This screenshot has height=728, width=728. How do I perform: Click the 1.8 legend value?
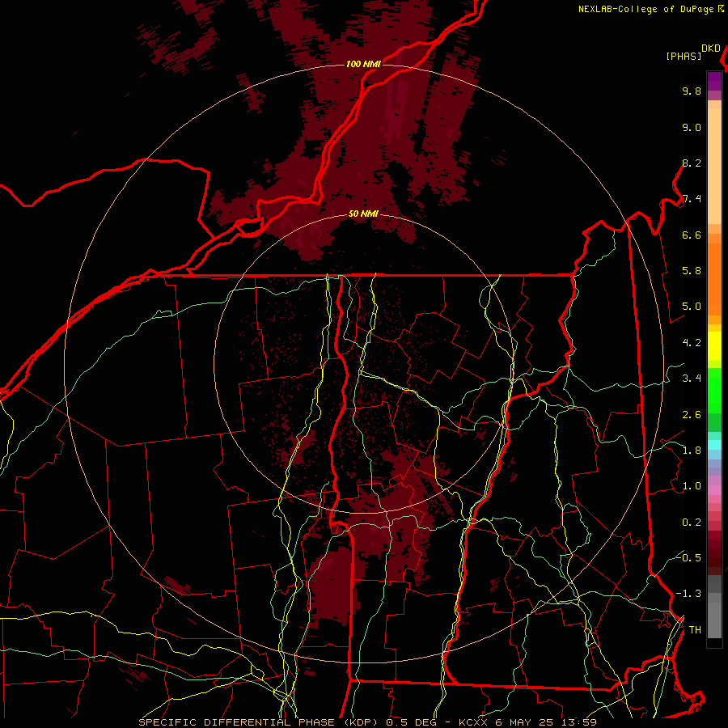click(x=692, y=451)
